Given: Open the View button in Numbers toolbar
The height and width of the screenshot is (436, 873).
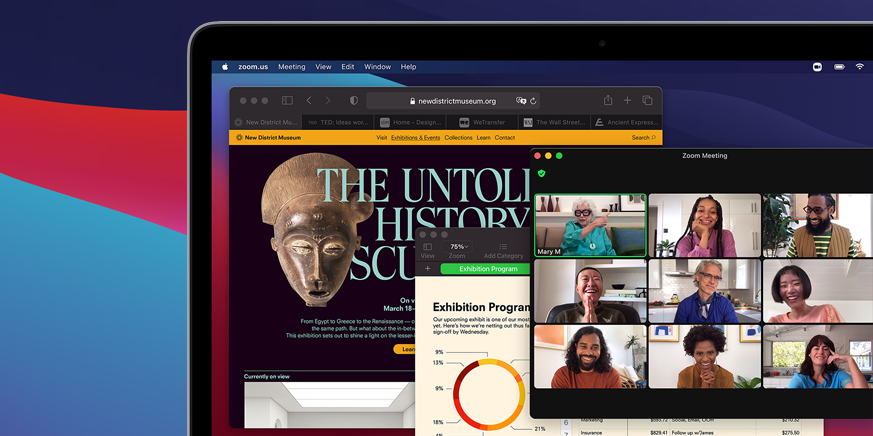Looking at the screenshot, I should [x=428, y=251].
